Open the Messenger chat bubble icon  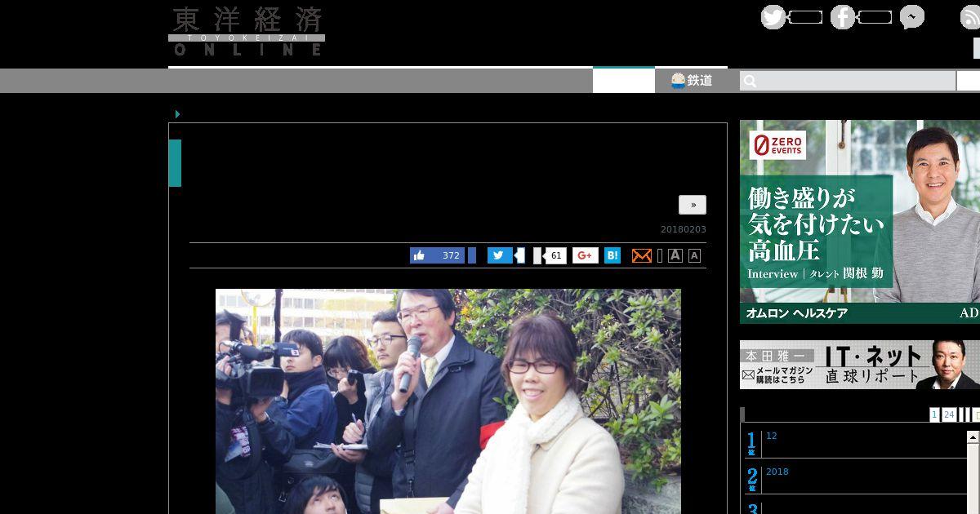click(x=912, y=17)
